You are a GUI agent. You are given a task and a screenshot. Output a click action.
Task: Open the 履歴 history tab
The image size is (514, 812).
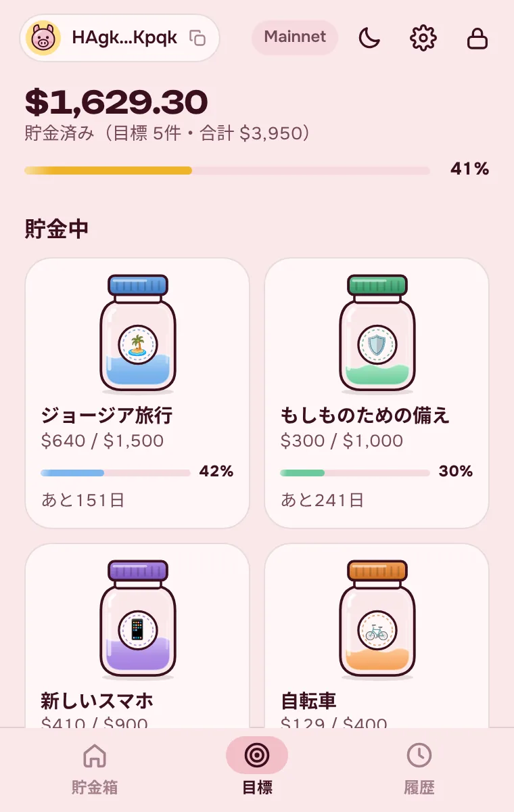coord(419,769)
